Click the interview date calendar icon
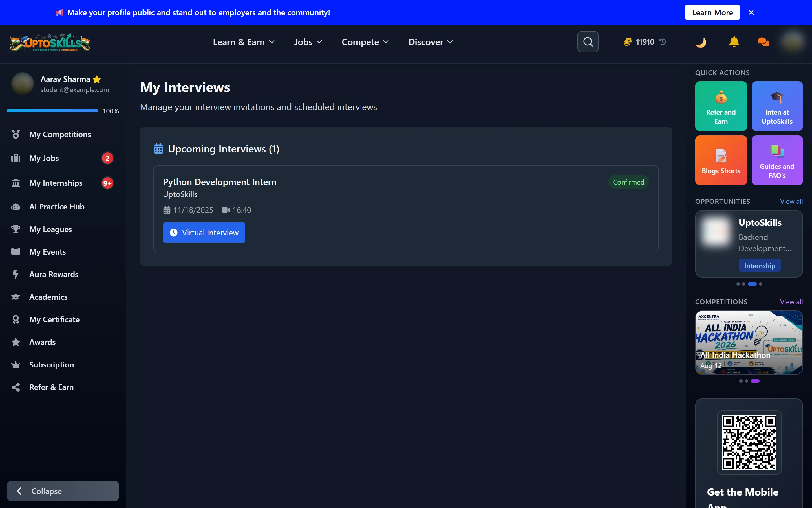Viewport: 812px width, 508px height. (x=167, y=210)
